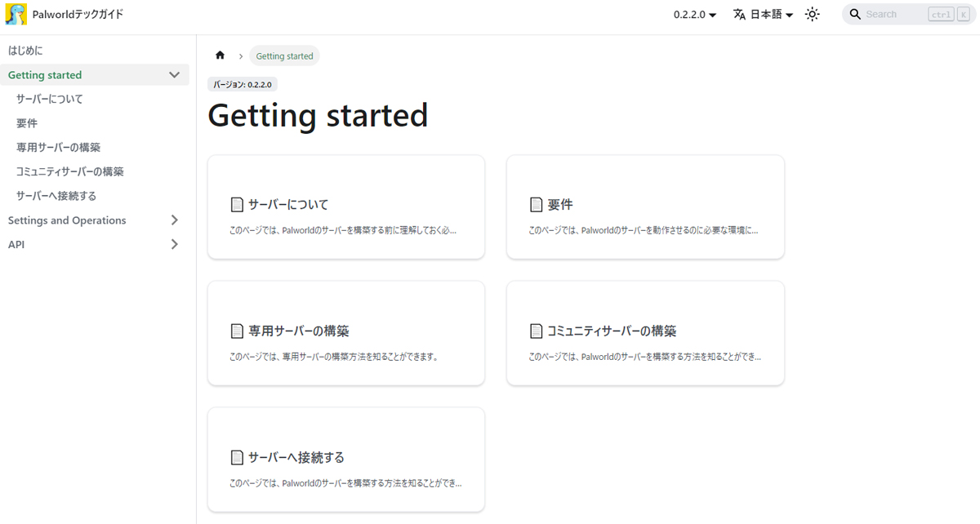Open the 日本語 language dropdown
This screenshot has height=524, width=980.
pyautogui.click(x=771, y=15)
